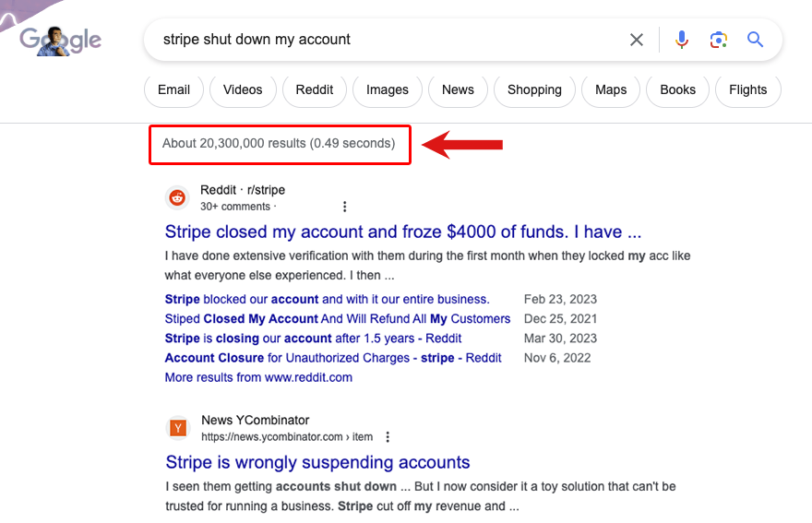Viewport: 812px width, 523px height.
Task: Open 'Stripe is wrongly suspending accounts' result
Action: (317, 462)
